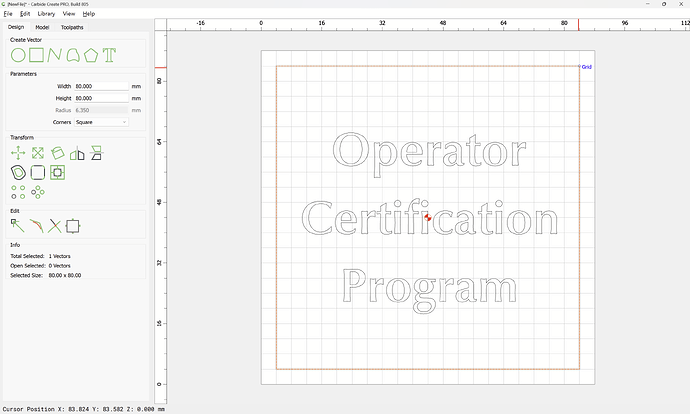
Task: Open the Library menu
Action: pyautogui.click(x=46, y=14)
